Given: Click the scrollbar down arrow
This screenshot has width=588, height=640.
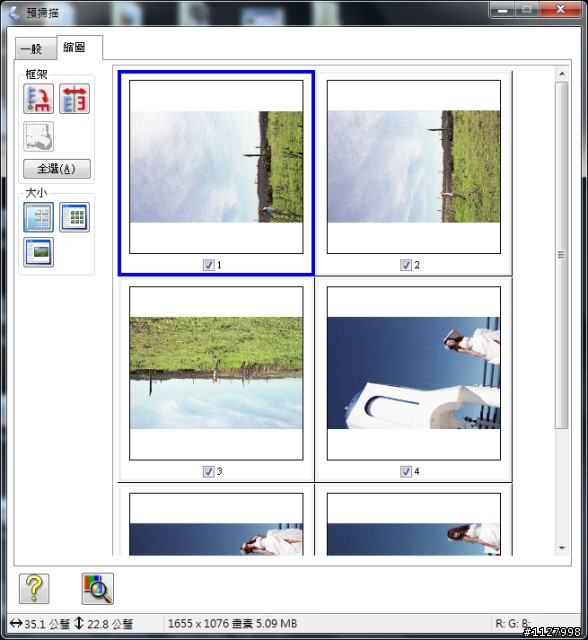Looking at the screenshot, I should click(562, 548).
